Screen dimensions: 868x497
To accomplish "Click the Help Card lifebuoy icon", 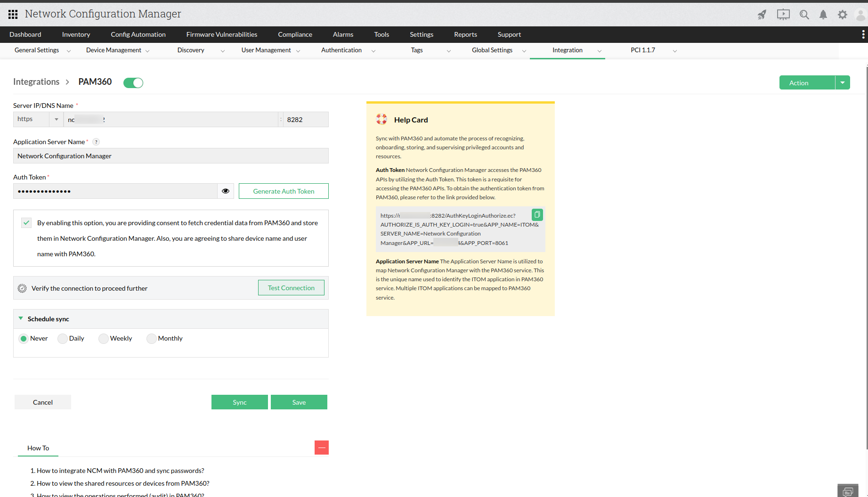I will coord(381,119).
